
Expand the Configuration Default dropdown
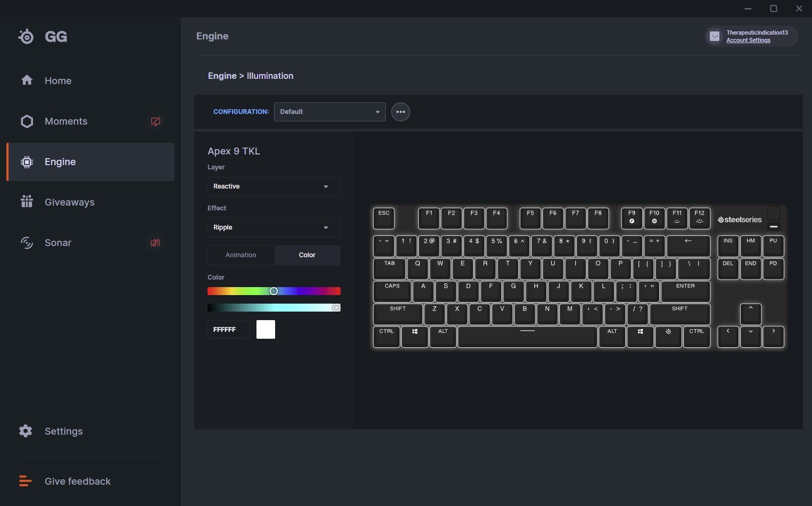pos(329,112)
